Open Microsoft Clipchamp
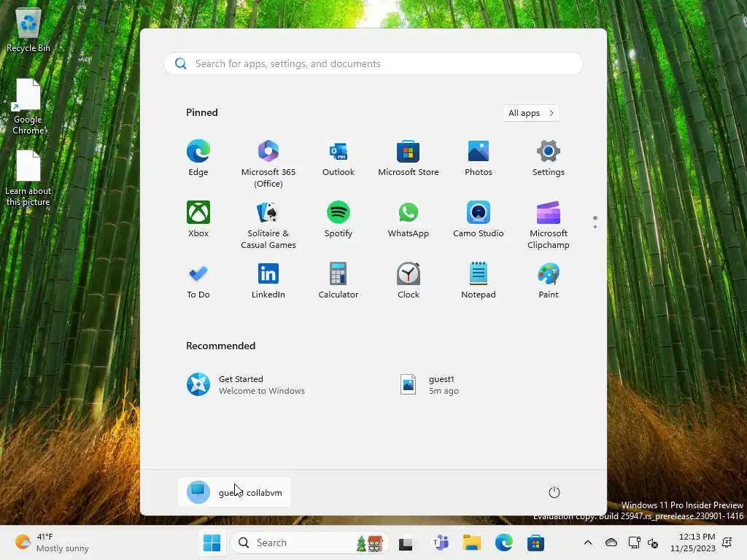Viewport: 747px width, 560px height. pyautogui.click(x=549, y=225)
